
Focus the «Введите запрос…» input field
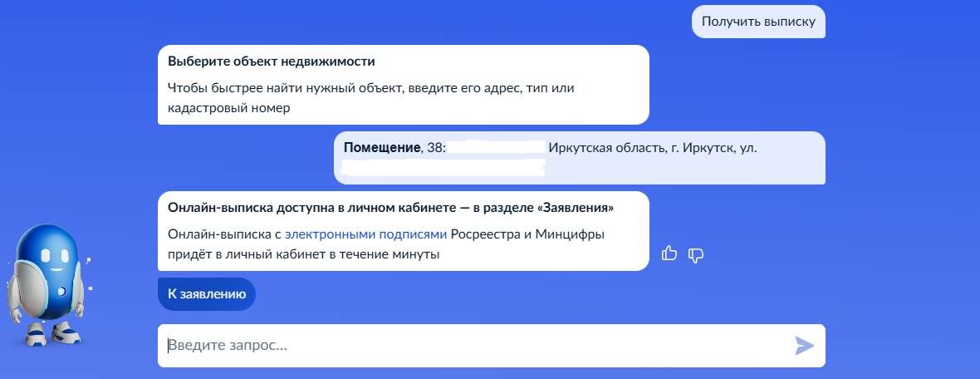(x=473, y=346)
